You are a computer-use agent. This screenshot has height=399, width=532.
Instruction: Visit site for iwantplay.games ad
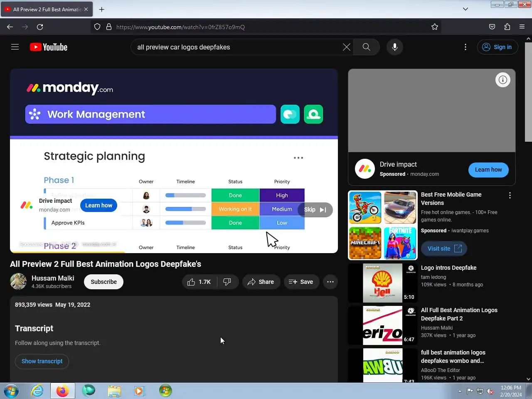(444, 249)
